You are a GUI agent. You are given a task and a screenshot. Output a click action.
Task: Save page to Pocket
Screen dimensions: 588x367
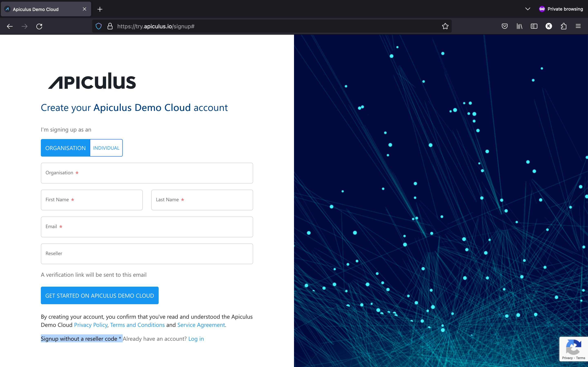tap(504, 26)
